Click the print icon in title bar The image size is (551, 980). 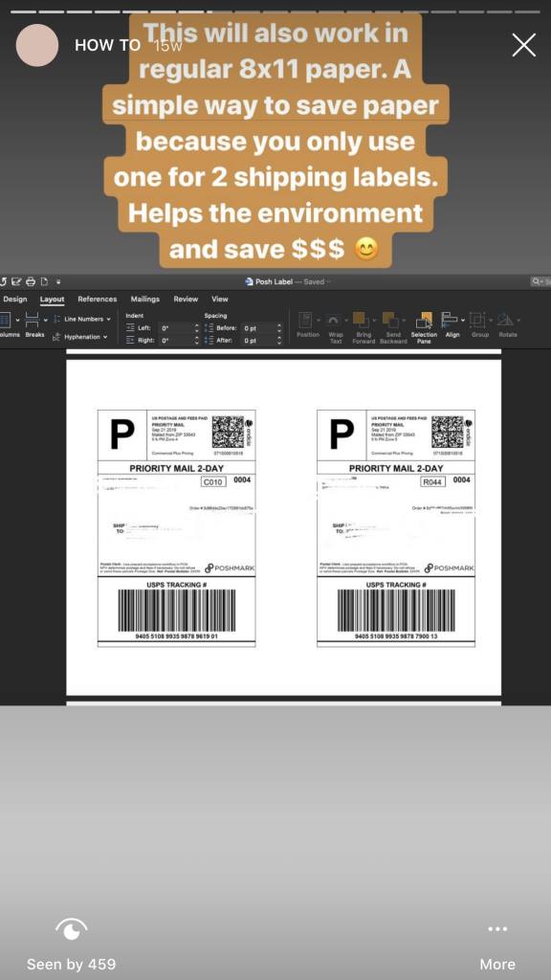coord(30,282)
